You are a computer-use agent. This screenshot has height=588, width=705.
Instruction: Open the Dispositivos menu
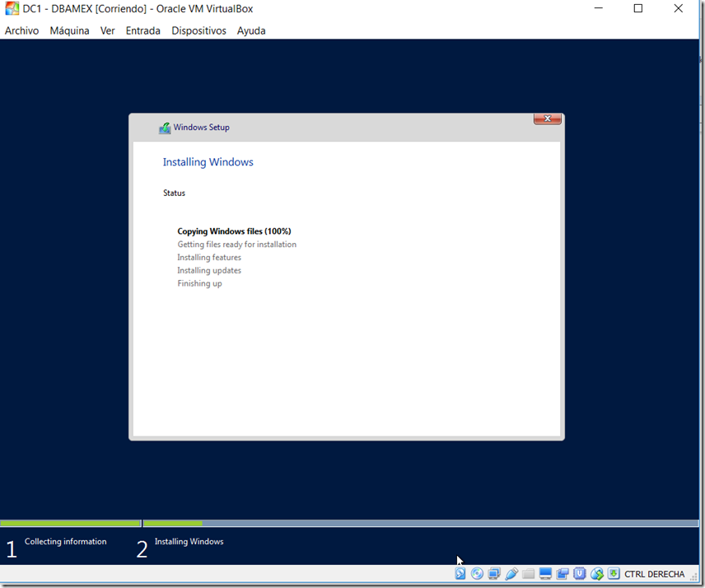(198, 30)
